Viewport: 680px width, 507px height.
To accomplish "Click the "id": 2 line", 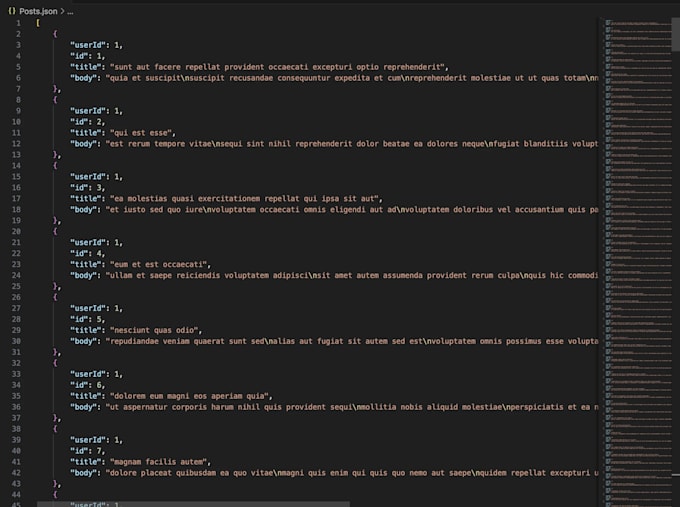I will point(88,122).
